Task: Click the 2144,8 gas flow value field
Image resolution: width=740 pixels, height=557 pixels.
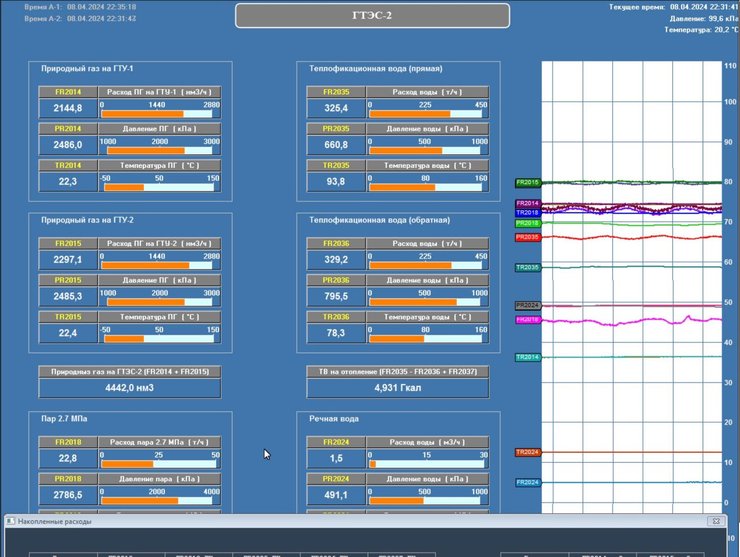Action: pyautogui.click(x=67, y=108)
